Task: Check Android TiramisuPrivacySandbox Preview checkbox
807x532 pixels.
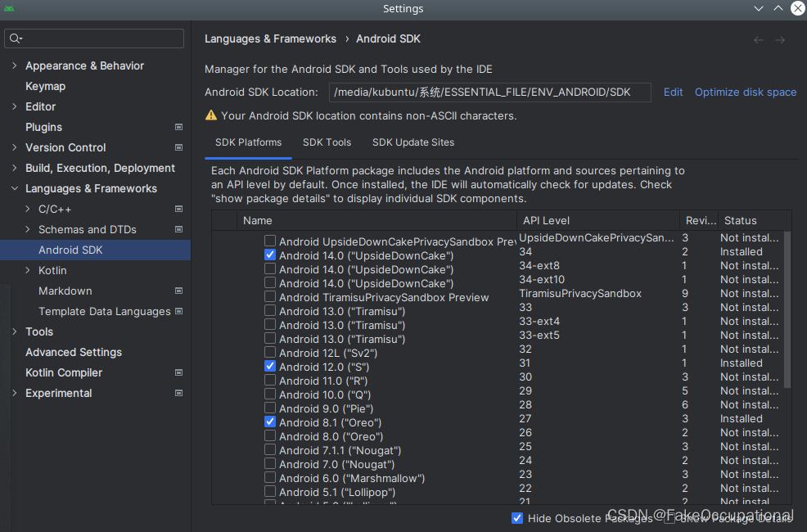Action: click(270, 296)
